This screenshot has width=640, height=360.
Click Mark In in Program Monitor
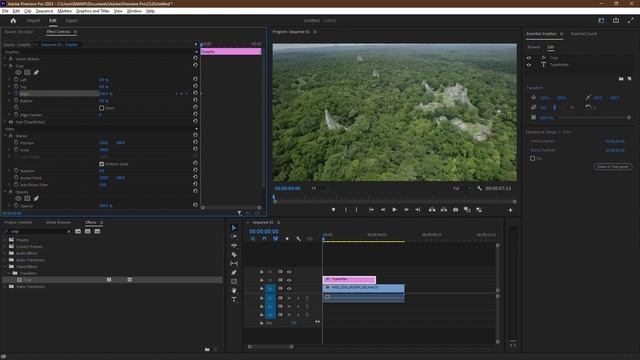346,210
